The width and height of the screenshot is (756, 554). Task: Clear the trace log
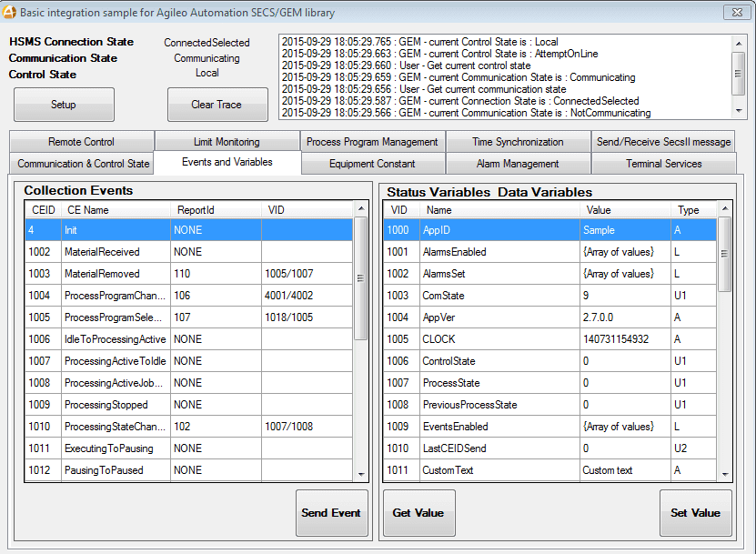pyautogui.click(x=217, y=105)
